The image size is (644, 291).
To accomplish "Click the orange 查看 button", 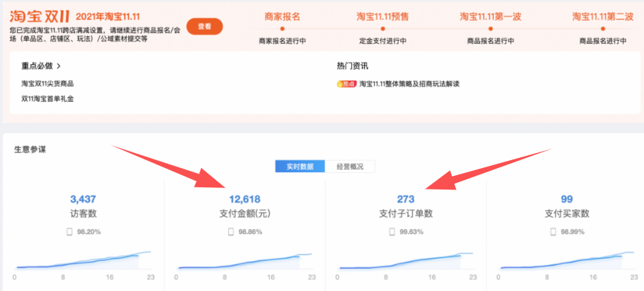I will pos(205,26).
